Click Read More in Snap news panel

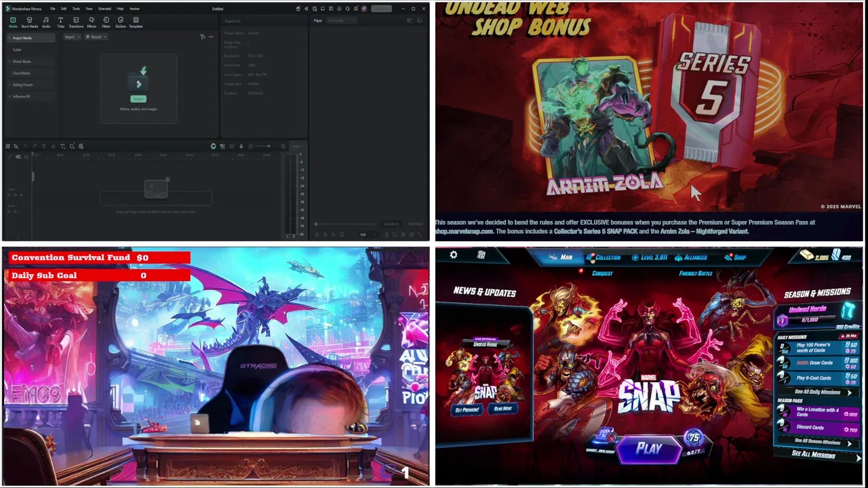pyautogui.click(x=502, y=409)
